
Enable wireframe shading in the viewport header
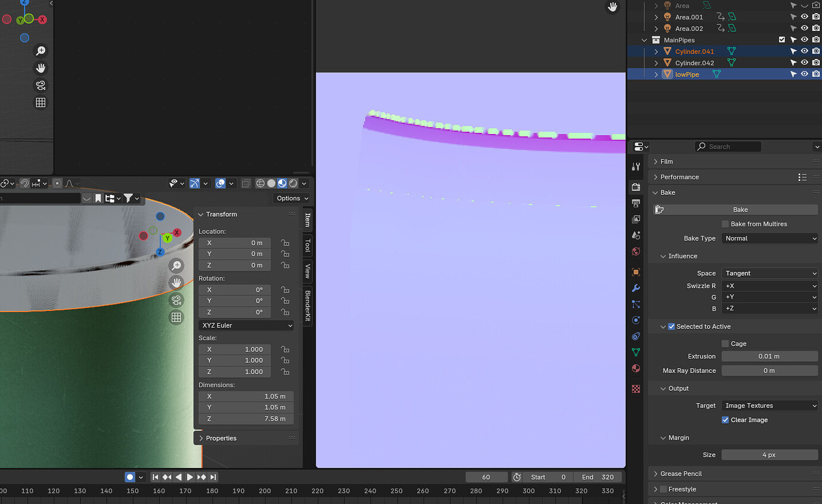click(x=260, y=183)
